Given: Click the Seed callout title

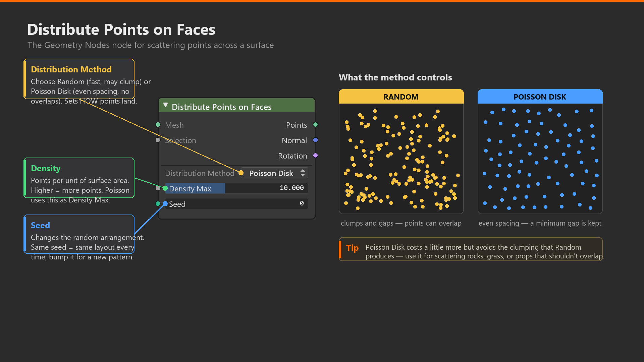Looking at the screenshot, I should (x=40, y=225).
